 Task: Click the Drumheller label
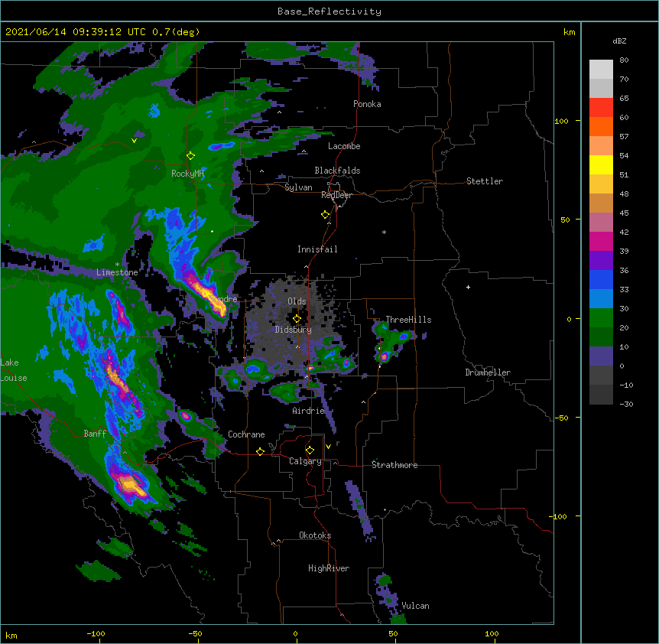point(488,372)
